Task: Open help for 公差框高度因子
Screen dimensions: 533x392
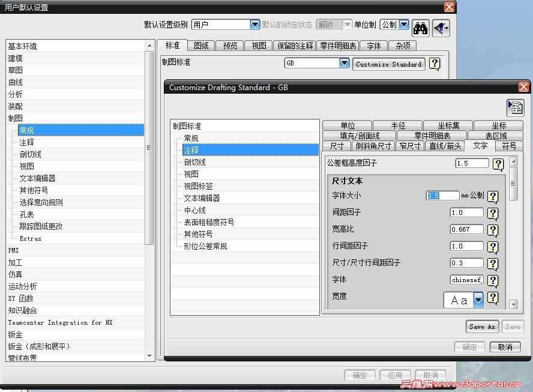Action: (x=498, y=164)
